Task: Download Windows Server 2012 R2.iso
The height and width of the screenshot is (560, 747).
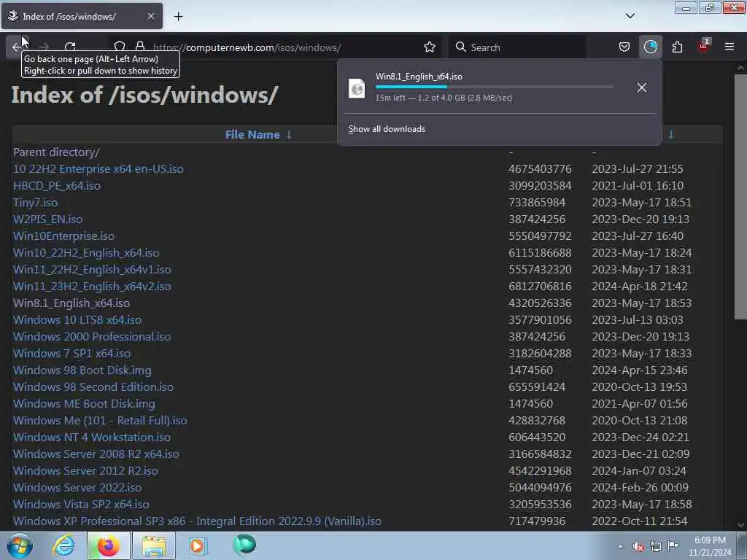Action: 85,470
